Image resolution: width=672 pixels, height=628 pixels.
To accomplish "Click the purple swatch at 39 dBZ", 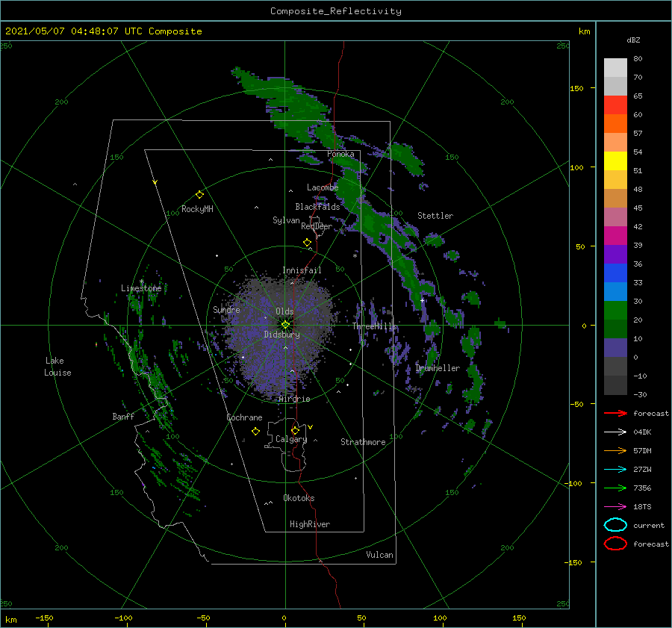I will (615, 254).
